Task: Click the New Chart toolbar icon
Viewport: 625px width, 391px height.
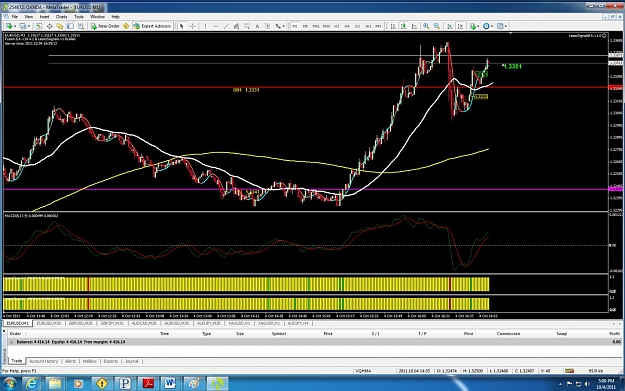Action: (x=8, y=26)
